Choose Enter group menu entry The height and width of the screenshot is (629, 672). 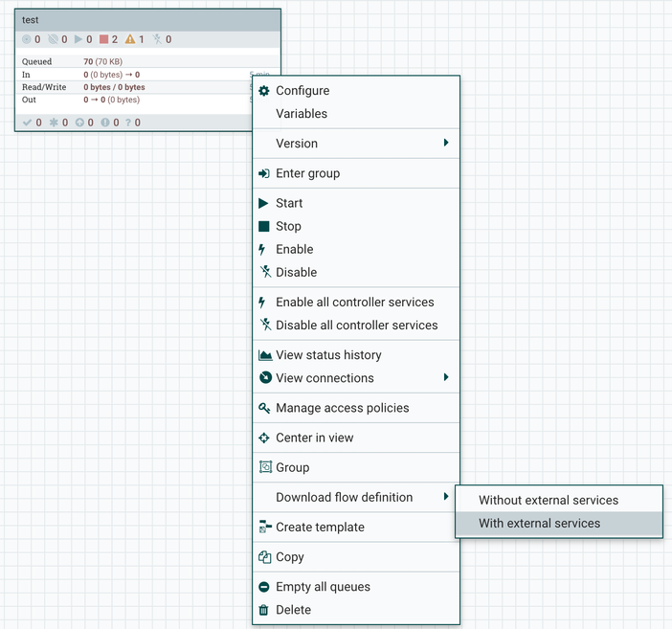click(x=356, y=173)
